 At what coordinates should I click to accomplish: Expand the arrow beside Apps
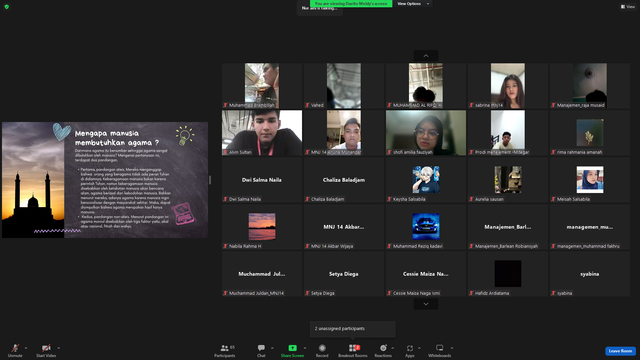pos(419,348)
